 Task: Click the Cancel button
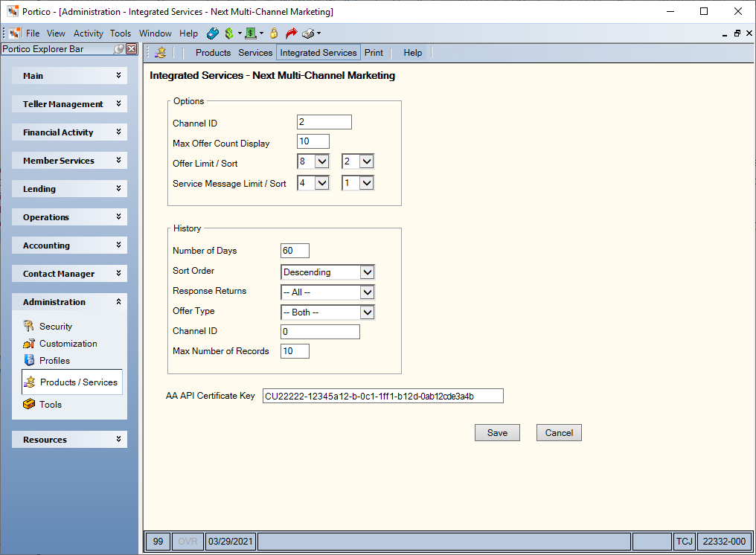pos(559,432)
